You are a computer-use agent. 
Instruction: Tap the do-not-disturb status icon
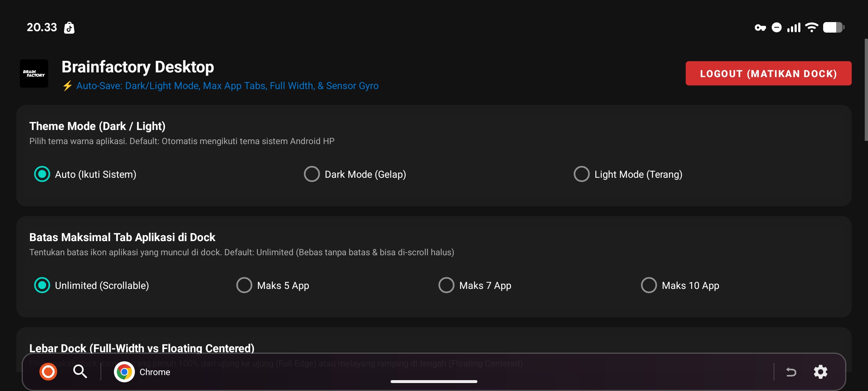pos(776,28)
